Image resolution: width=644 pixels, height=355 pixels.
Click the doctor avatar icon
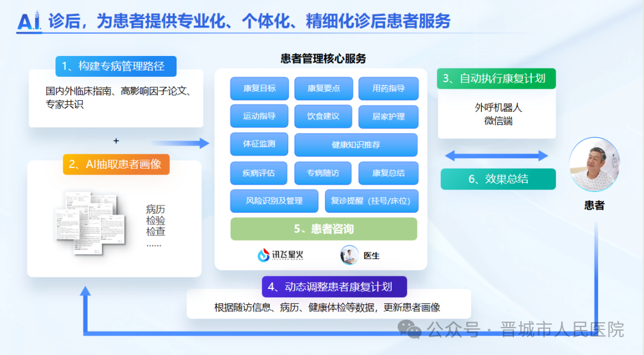click(x=349, y=255)
